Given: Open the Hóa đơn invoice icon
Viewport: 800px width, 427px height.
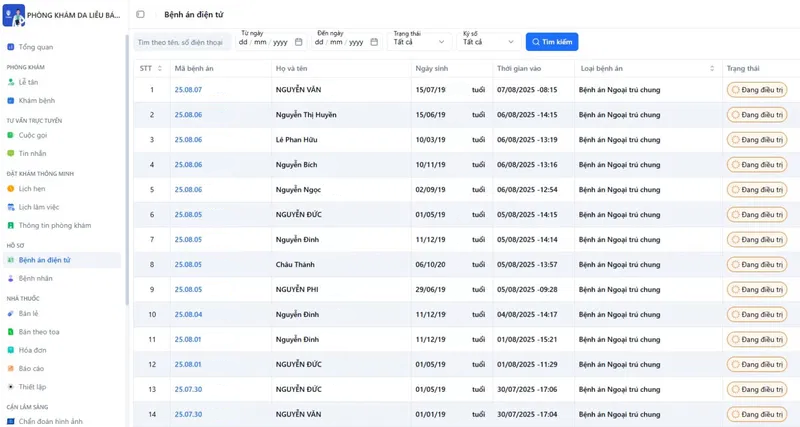Looking at the screenshot, I should pyautogui.click(x=11, y=350).
